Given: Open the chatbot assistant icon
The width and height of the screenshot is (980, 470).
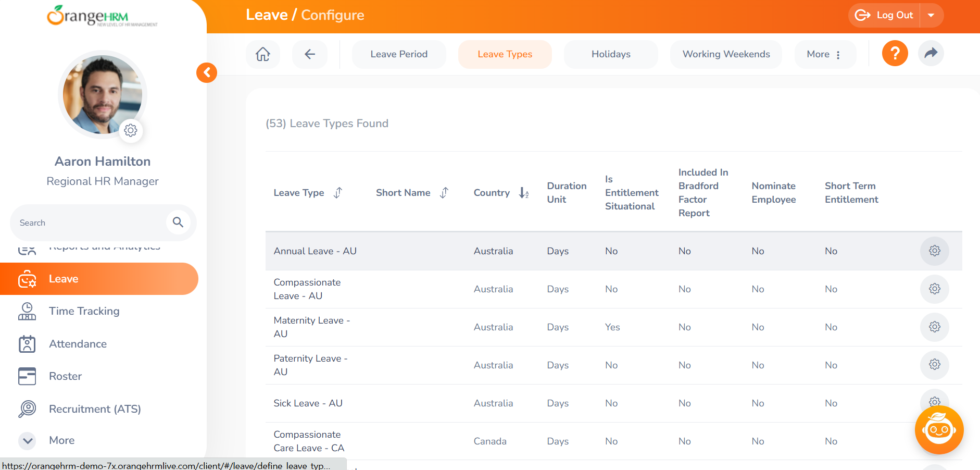Looking at the screenshot, I should (x=939, y=430).
